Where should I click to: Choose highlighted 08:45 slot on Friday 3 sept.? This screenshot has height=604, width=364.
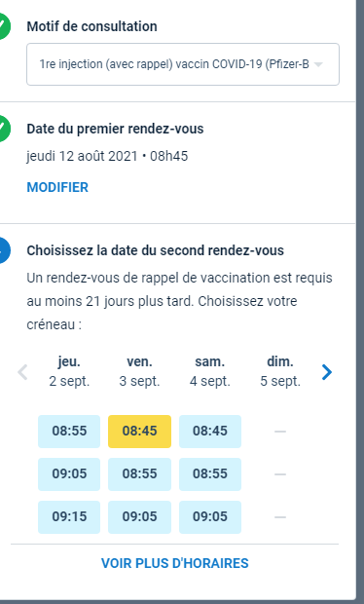point(140,431)
